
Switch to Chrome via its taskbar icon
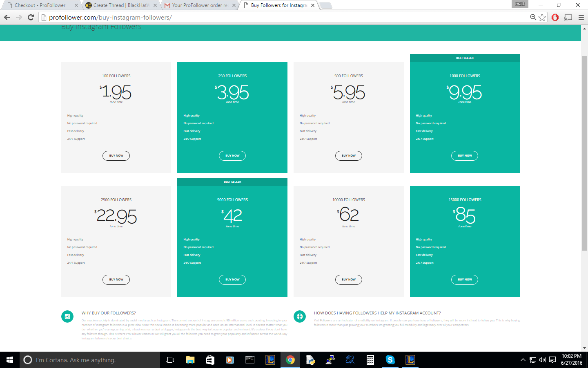[x=290, y=360]
